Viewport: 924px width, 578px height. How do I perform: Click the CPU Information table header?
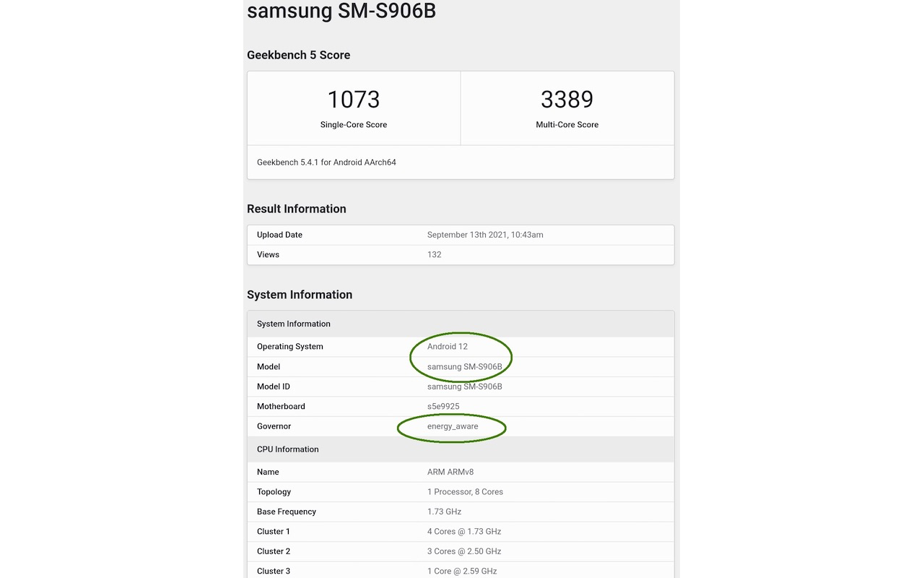click(461, 449)
